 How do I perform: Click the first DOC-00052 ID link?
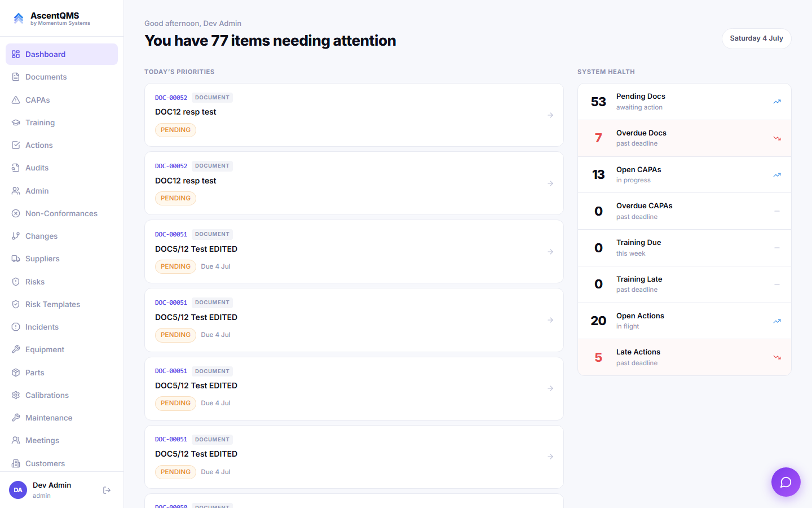171,98
